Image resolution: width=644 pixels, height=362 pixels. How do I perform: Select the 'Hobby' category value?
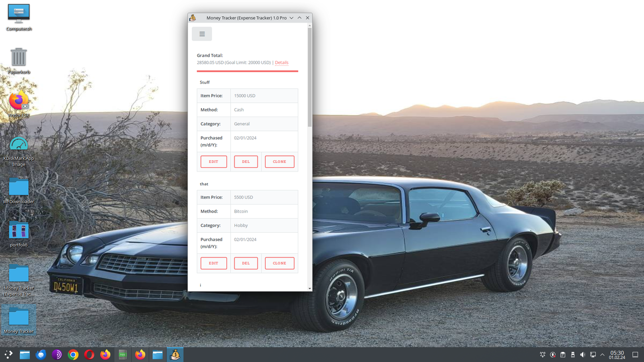241,225
